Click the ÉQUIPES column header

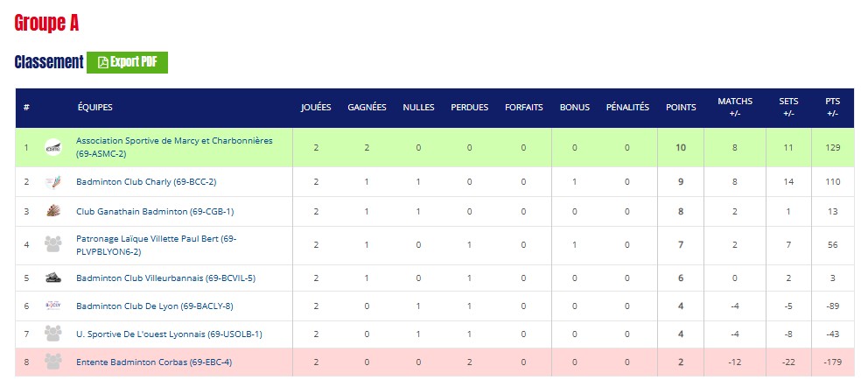(95, 108)
